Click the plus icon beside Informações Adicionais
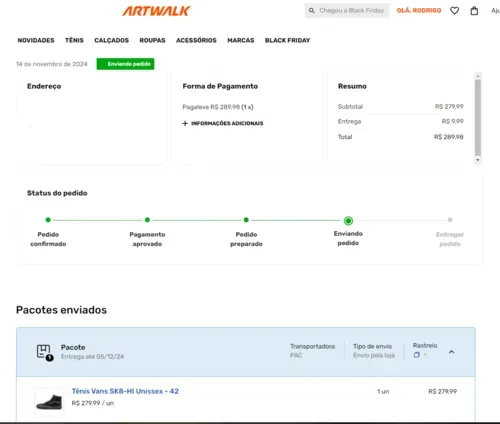500x424 pixels. coord(185,123)
